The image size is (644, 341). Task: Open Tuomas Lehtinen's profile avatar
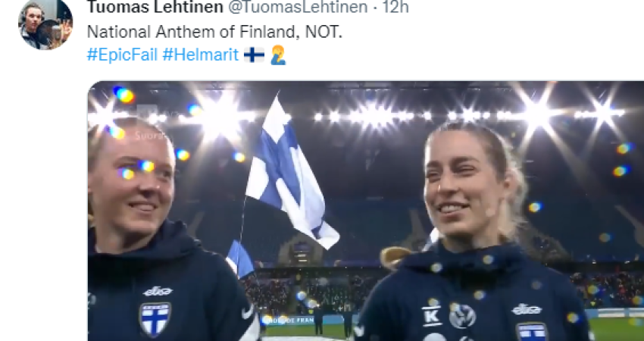tap(45, 23)
